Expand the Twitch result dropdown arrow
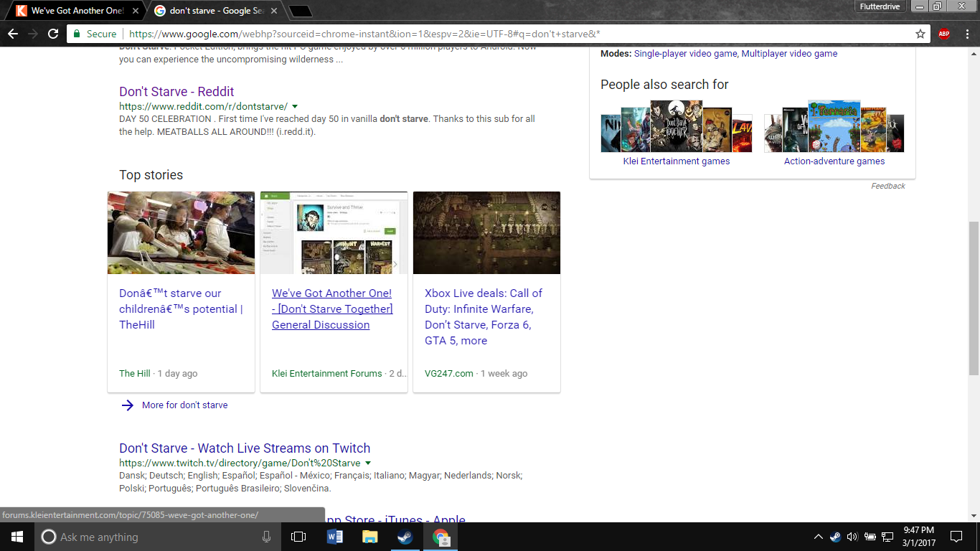The image size is (980, 551). 368,463
